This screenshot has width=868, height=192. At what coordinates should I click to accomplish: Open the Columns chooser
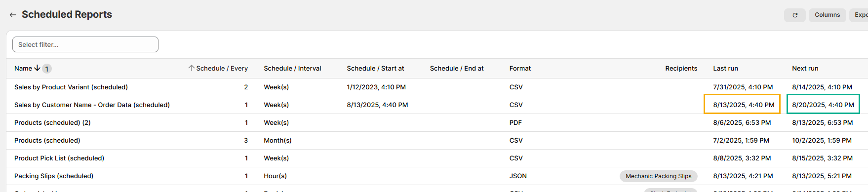pos(827,15)
